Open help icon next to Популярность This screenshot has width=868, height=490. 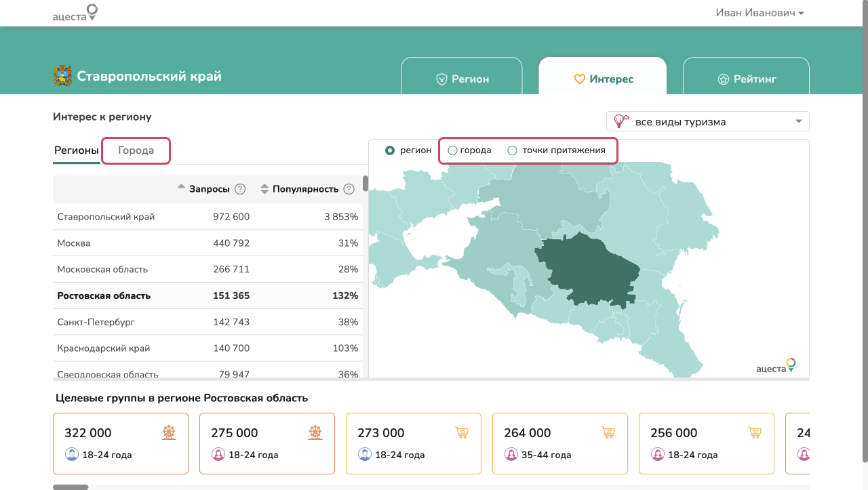point(349,190)
